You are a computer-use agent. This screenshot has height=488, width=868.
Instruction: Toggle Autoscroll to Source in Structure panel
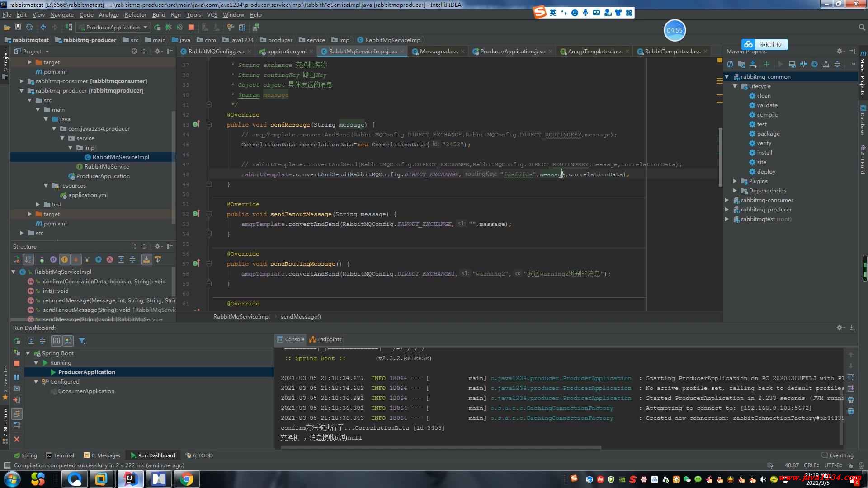(x=146, y=259)
